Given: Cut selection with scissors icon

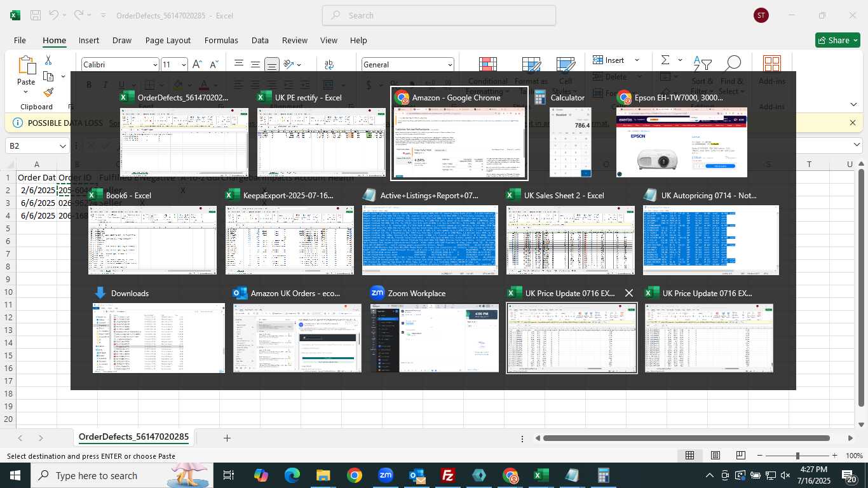Looking at the screenshot, I should click(48, 60).
